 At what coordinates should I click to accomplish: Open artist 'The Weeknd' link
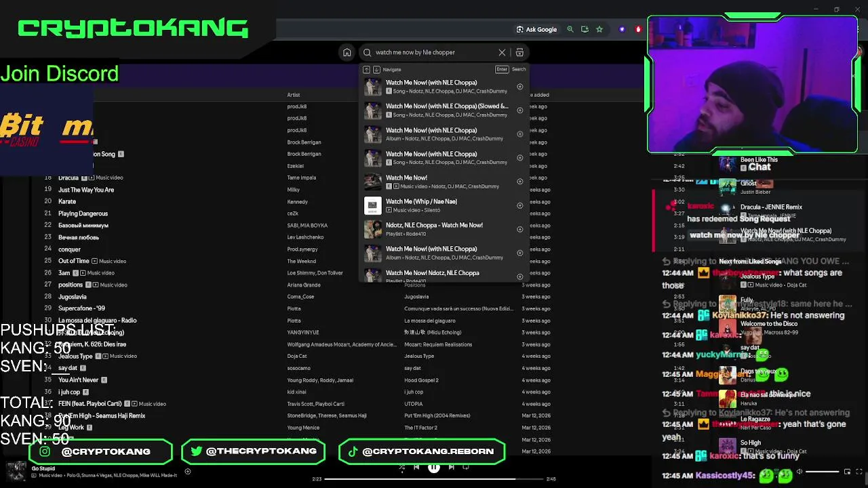pyautogui.click(x=301, y=261)
